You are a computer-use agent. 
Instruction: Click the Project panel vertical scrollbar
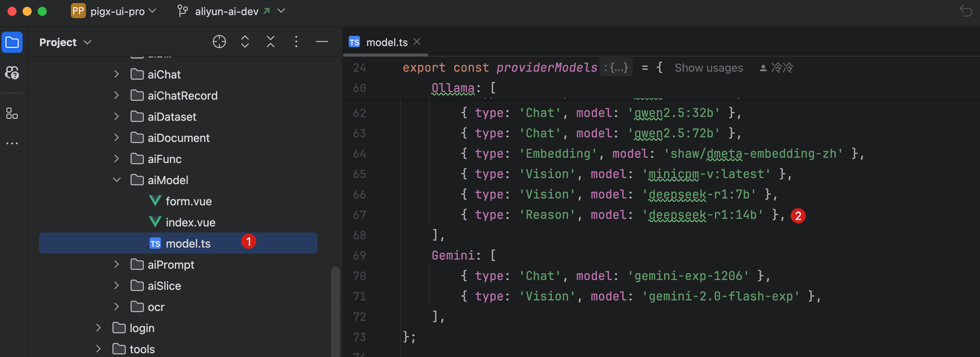(335, 312)
